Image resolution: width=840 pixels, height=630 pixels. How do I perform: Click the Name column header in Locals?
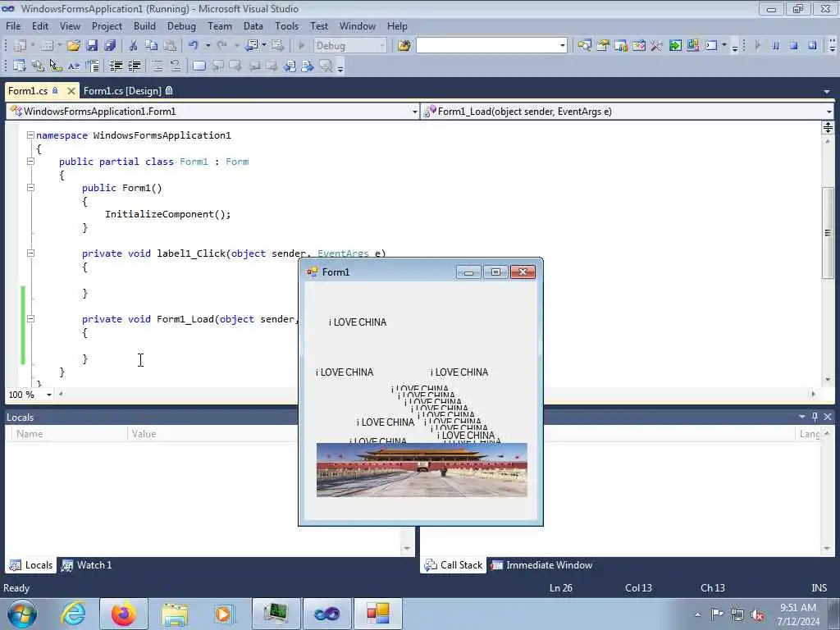point(30,433)
